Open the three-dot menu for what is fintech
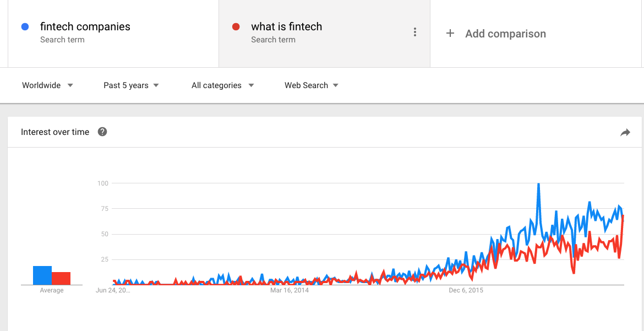 [x=415, y=32]
